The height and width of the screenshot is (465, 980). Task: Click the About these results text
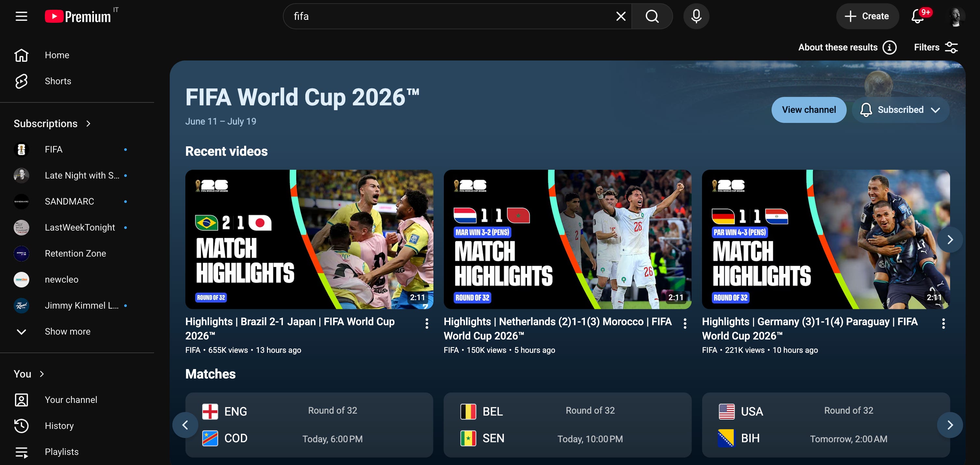[838, 47]
